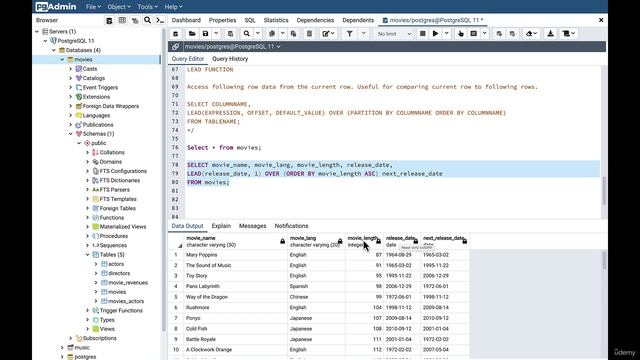Open the Notifications tab
Screen dimensions: 640x360
pyautogui.click(x=291, y=226)
